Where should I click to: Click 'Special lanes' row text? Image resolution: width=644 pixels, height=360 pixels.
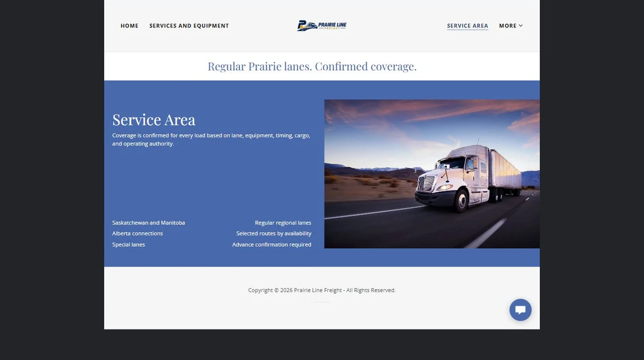click(128, 244)
